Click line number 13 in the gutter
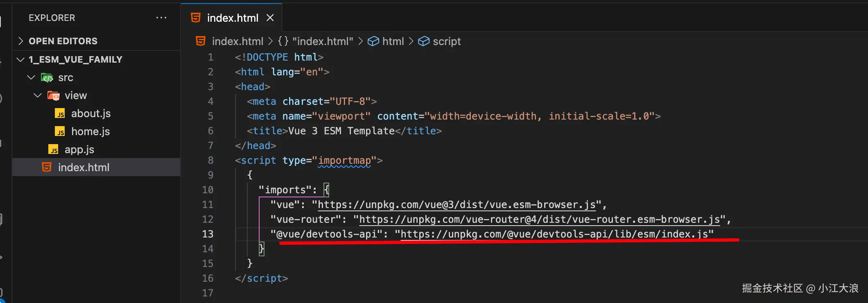The width and height of the screenshot is (868, 303). click(208, 234)
